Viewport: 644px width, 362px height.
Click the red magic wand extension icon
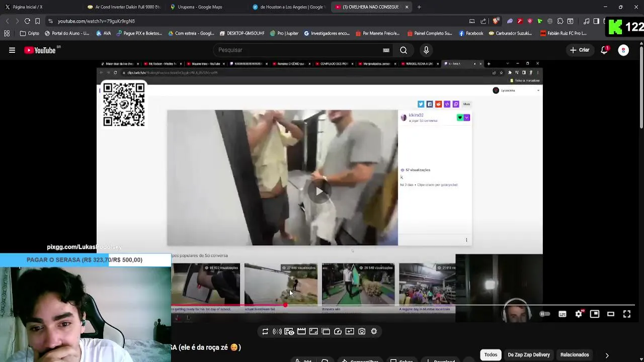point(520,21)
